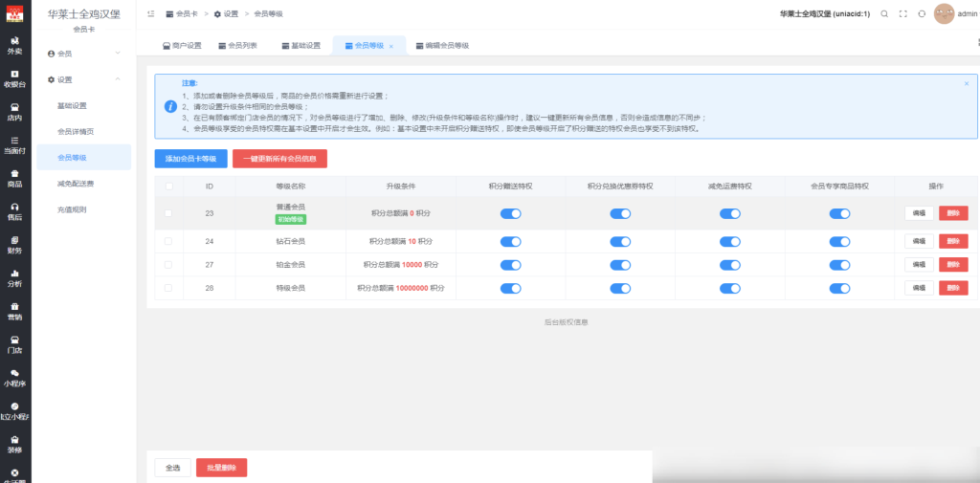Go to 商品 products in sidebar
The width and height of the screenshot is (980, 483).
(x=15, y=178)
